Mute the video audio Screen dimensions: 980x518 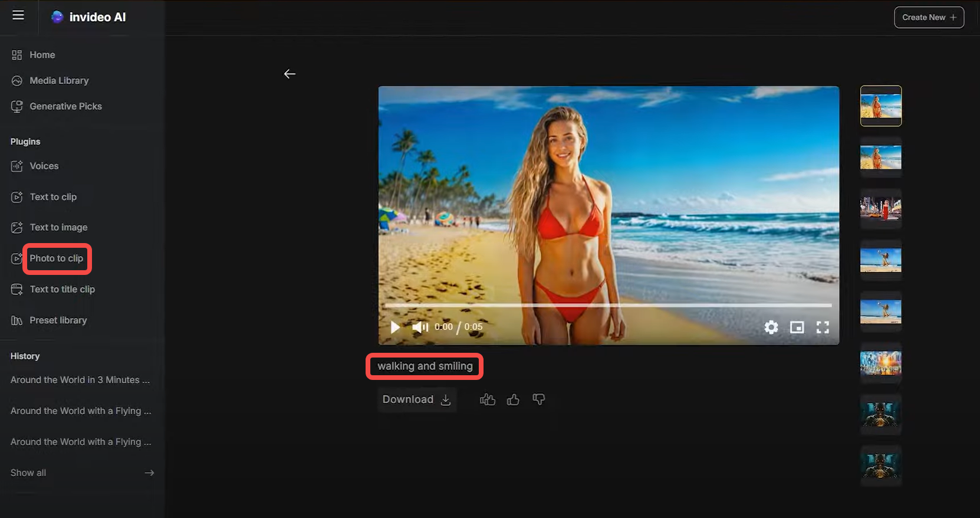click(x=420, y=327)
